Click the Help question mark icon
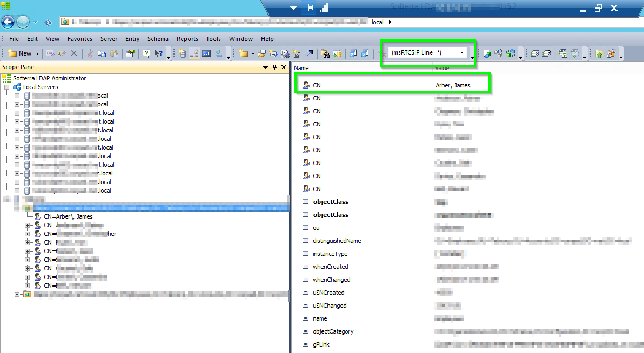644x353 pixels. point(146,53)
